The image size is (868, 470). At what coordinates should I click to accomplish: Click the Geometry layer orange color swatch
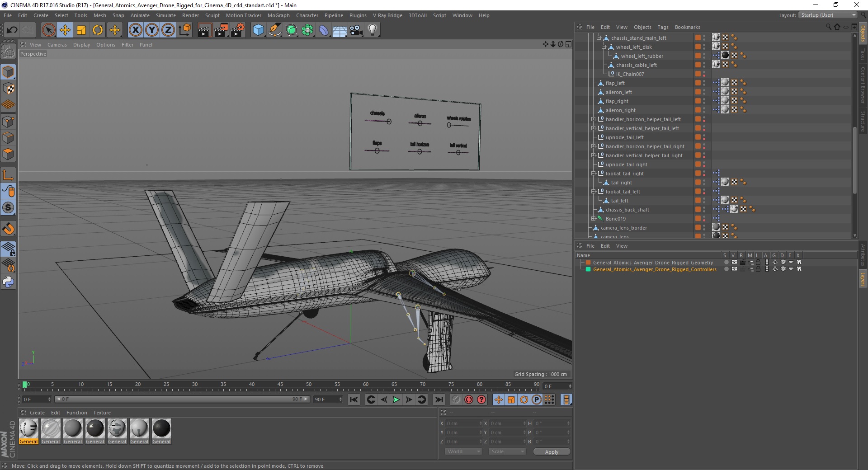click(x=588, y=263)
